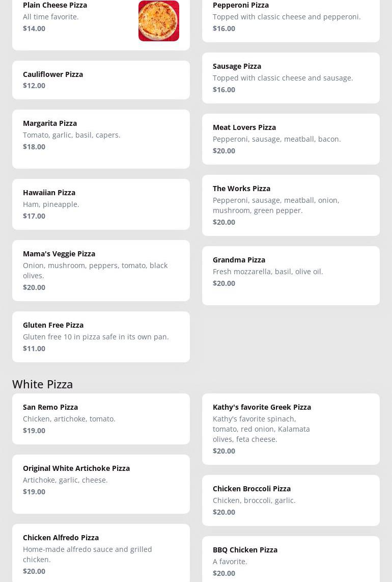The height and width of the screenshot is (582, 392).
Task: Pick the Meat Lovers Pizza item
Action: click(x=290, y=139)
